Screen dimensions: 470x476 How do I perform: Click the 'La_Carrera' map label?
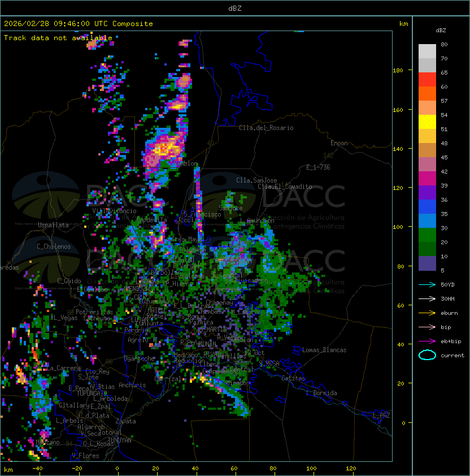click(63, 368)
